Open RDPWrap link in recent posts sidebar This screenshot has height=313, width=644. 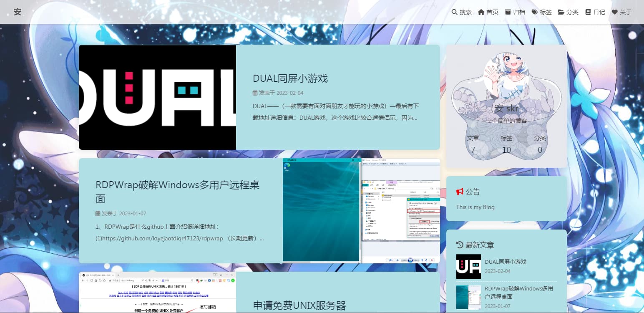pyautogui.click(x=519, y=293)
